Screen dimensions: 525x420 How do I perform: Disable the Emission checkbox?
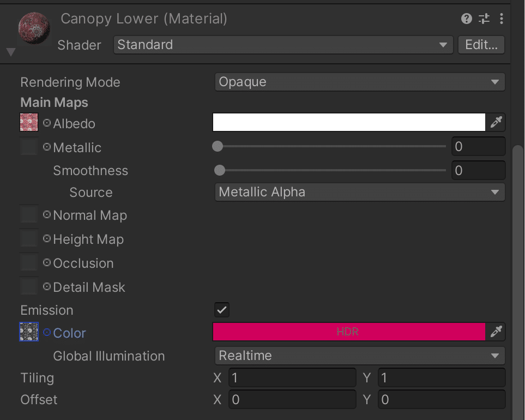222,310
